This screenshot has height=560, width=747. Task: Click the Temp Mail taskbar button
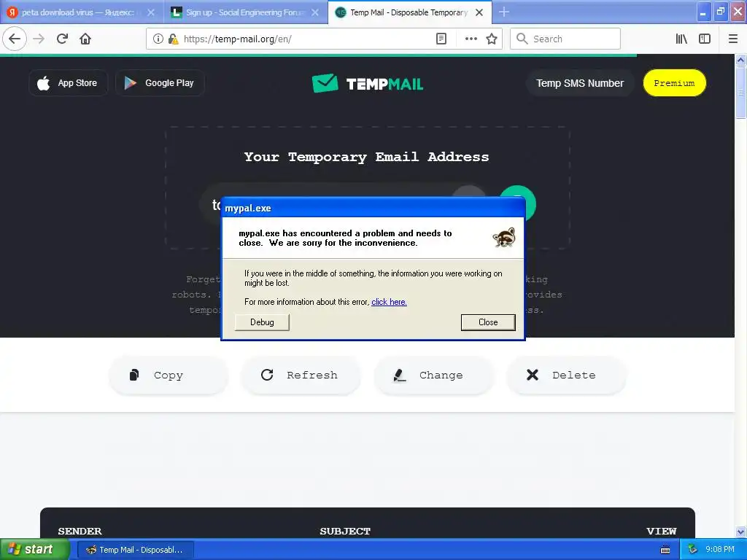pyautogui.click(x=136, y=550)
